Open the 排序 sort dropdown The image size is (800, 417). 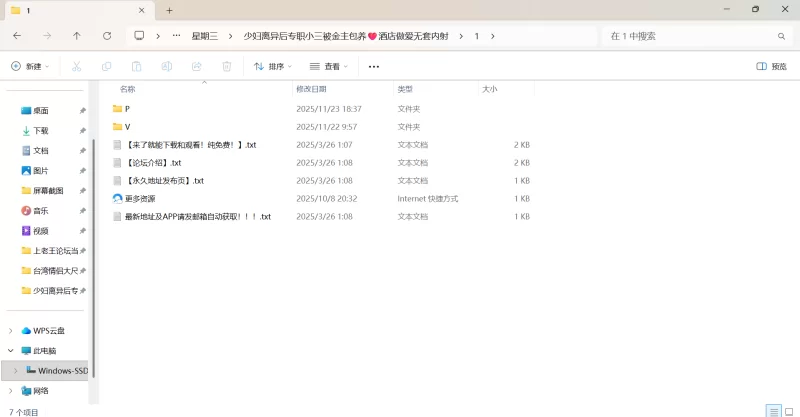click(x=273, y=67)
